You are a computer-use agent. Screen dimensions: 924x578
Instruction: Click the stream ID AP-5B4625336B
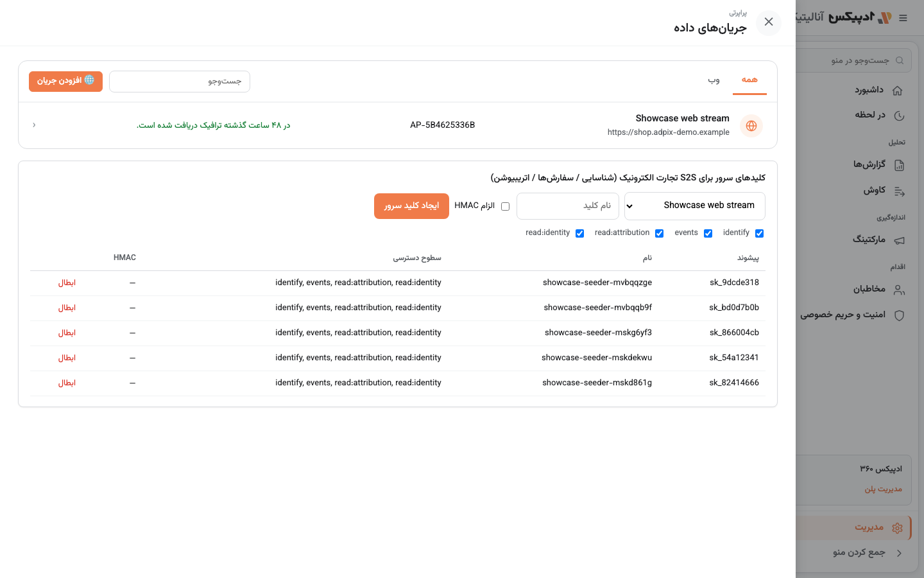(x=443, y=125)
